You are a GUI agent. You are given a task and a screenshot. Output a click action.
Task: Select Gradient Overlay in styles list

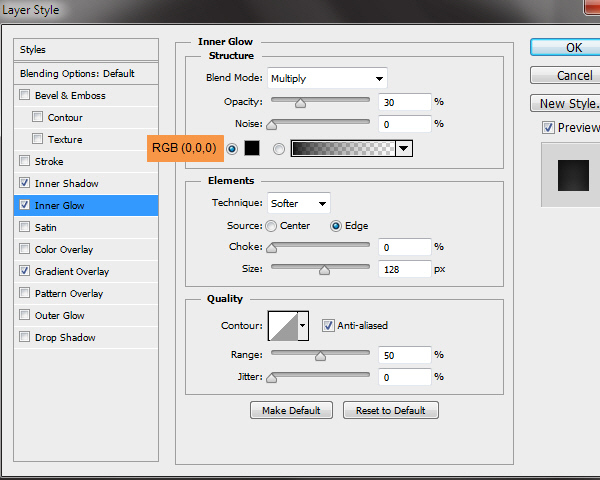point(72,272)
